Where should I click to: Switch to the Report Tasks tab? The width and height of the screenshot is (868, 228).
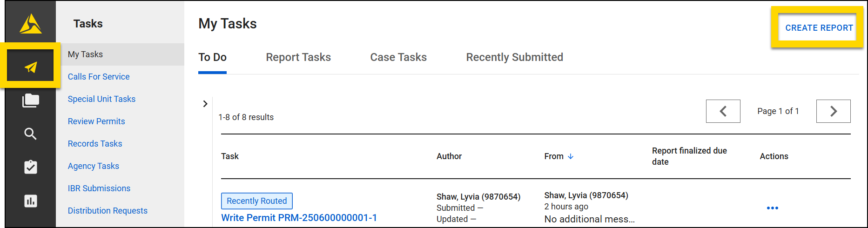[x=298, y=57]
